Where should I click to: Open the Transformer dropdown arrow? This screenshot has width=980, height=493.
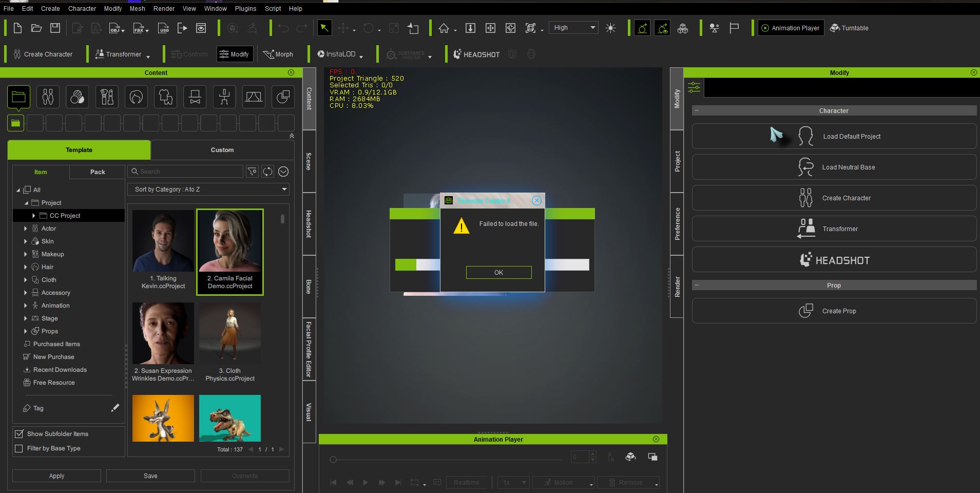pos(148,56)
